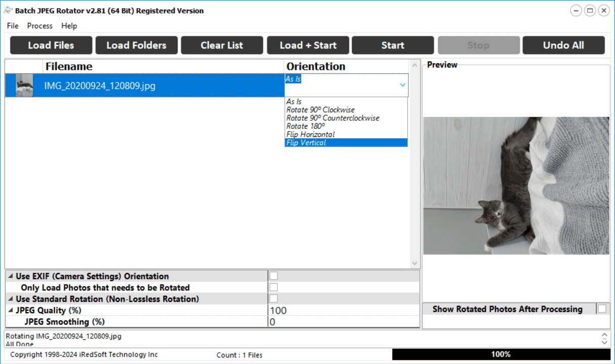615x364 pixels.
Task: Choose Rotate 90° Counterclockwise option
Action: coord(346,118)
